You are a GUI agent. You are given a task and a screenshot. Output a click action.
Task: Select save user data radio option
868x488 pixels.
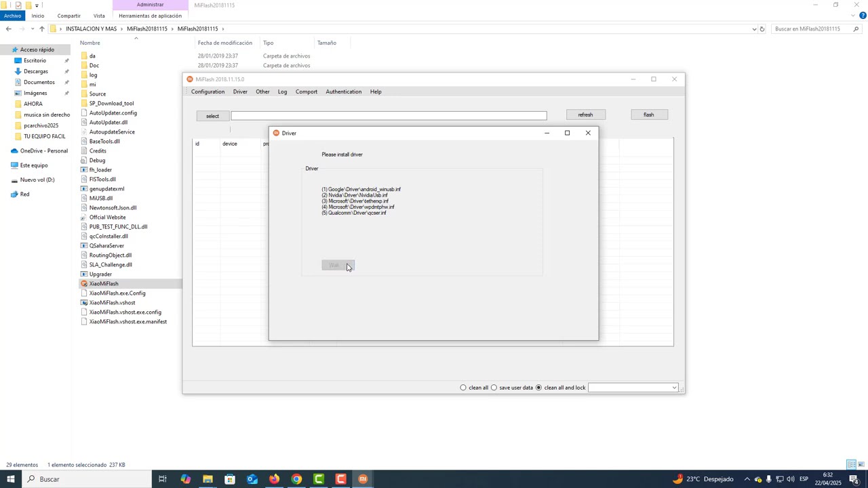coord(494,388)
